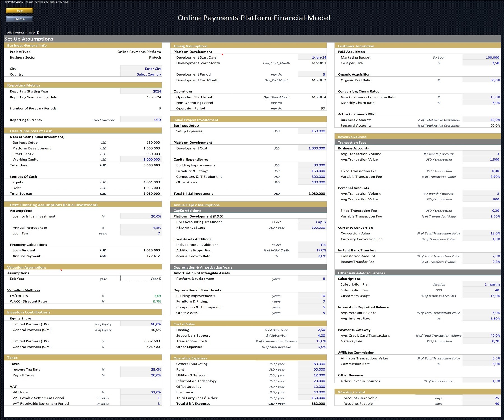Viewport: 504px width, 420px height.
Task: Click the blue Home button
Action: (19, 19)
